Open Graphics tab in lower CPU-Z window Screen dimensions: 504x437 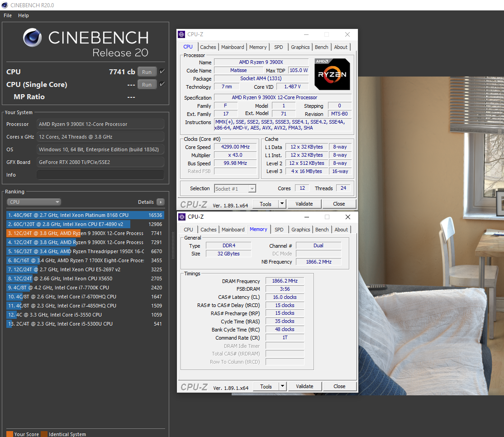[x=300, y=230]
